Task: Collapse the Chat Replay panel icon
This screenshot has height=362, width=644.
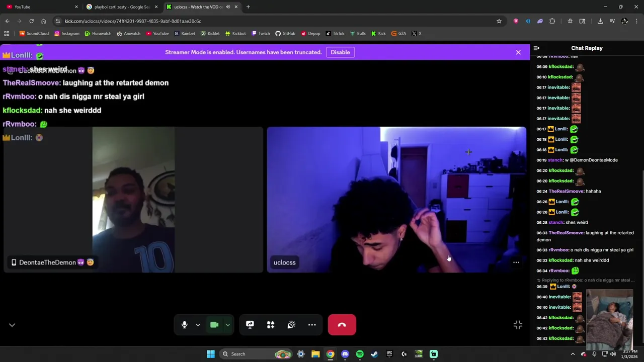Action: tap(536, 48)
